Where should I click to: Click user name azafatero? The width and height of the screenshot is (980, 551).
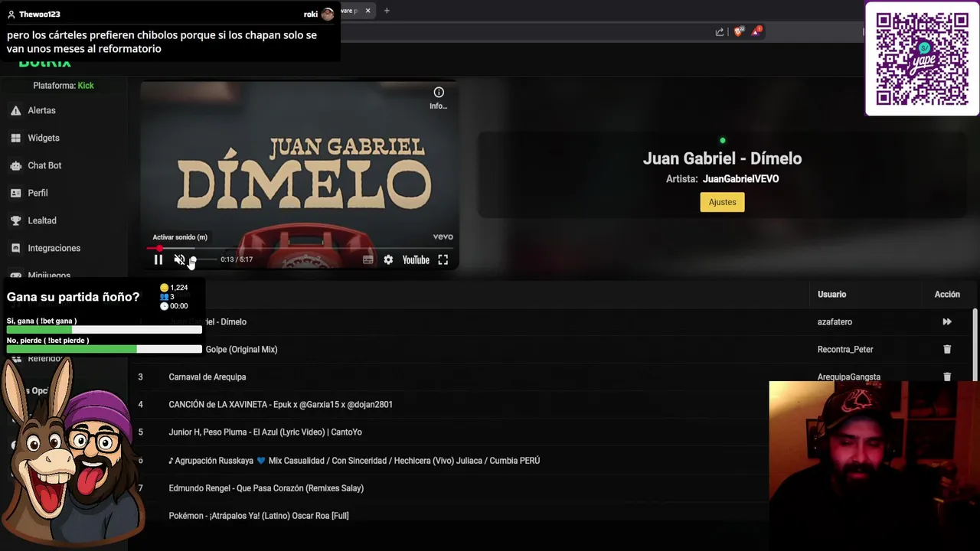(x=835, y=322)
